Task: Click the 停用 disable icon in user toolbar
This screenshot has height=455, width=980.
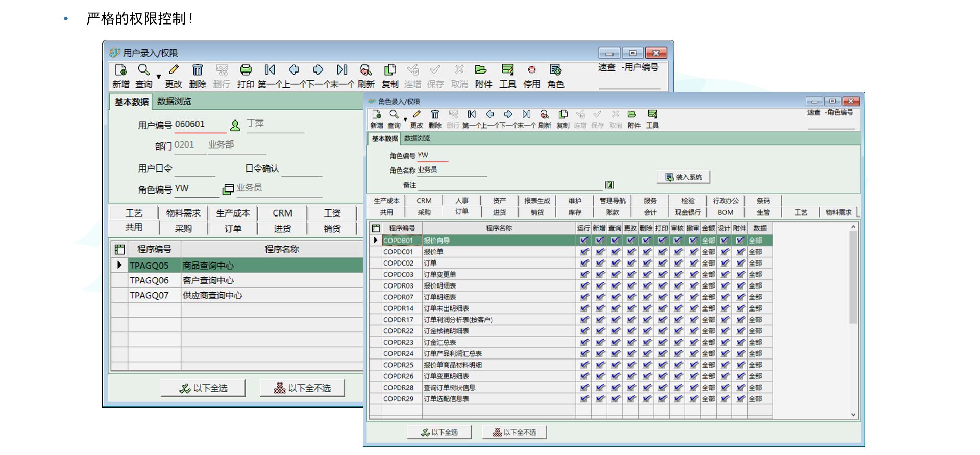Action: pyautogui.click(x=531, y=70)
